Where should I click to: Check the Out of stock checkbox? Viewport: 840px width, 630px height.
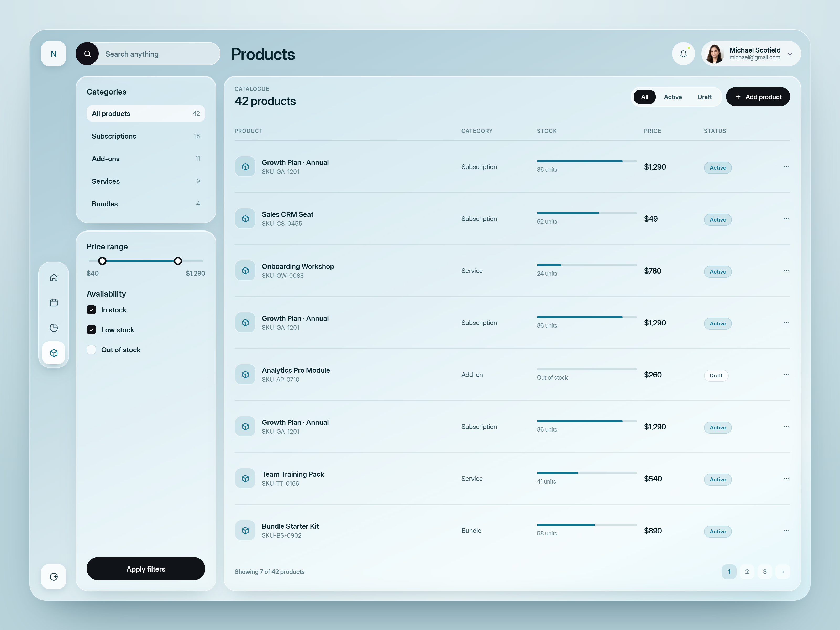[x=91, y=350]
